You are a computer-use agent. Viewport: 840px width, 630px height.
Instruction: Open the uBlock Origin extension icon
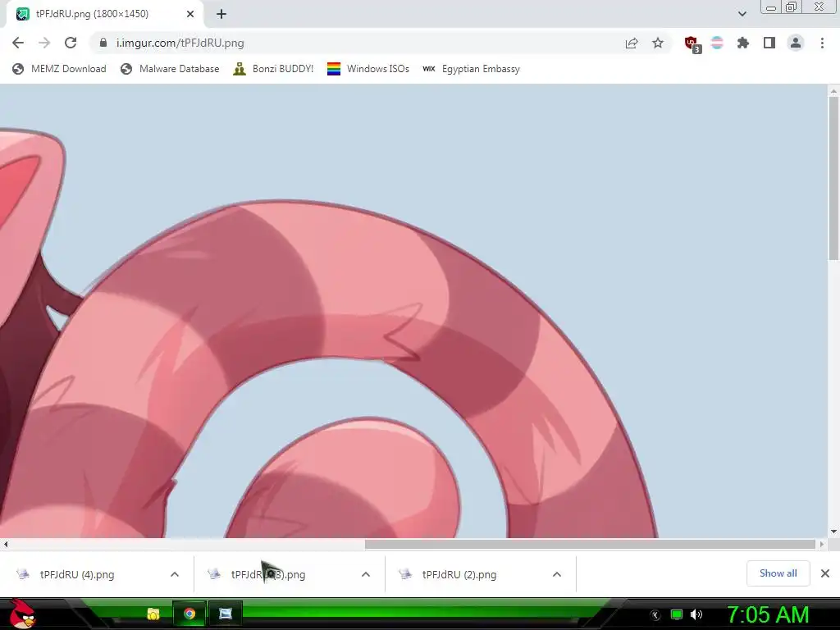(692, 44)
